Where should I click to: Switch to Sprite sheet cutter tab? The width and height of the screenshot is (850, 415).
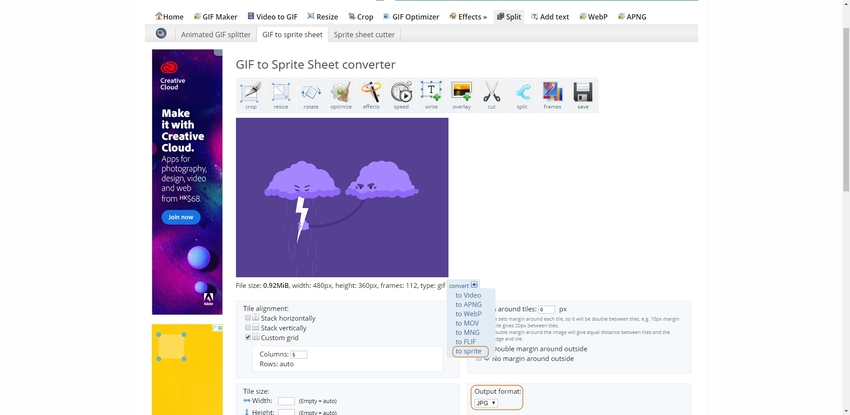[x=364, y=34]
